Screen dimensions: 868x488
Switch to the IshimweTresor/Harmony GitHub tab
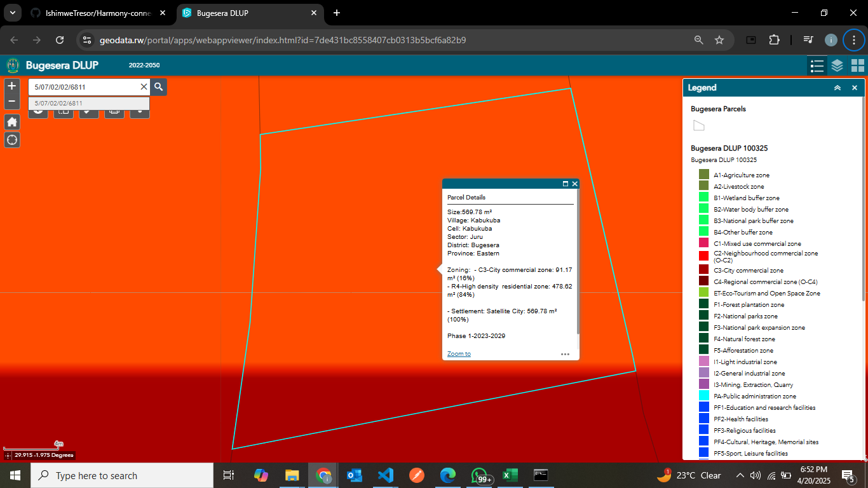pos(98,13)
